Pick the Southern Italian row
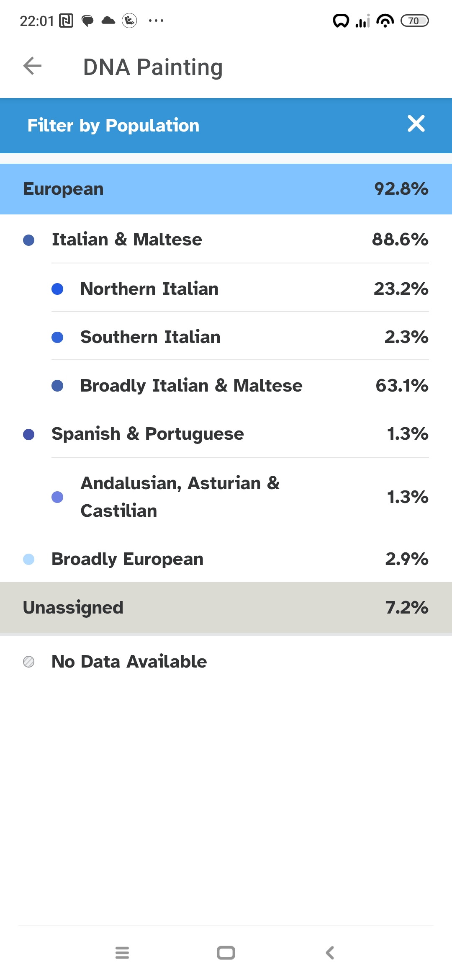 tap(240, 337)
